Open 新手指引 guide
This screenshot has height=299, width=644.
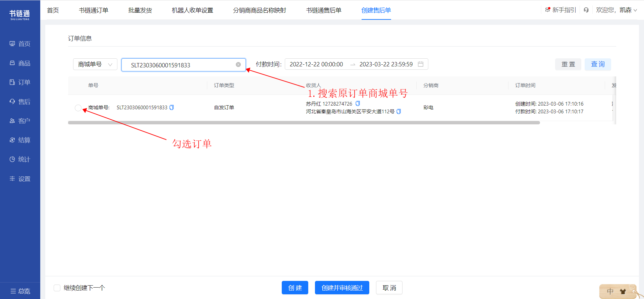click(560, 10)
